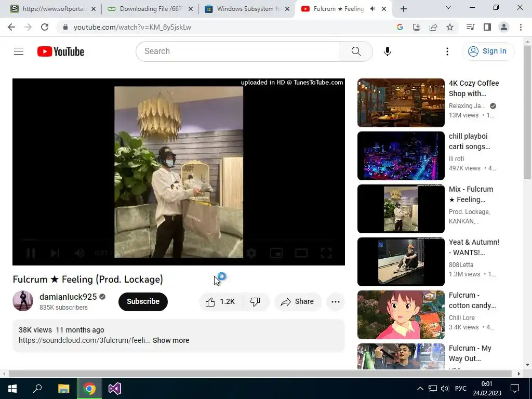Open Fulcrum - My Way Out title
This screenshot has height=399, width=532.
pyautogui.click(x=470, y=353)
